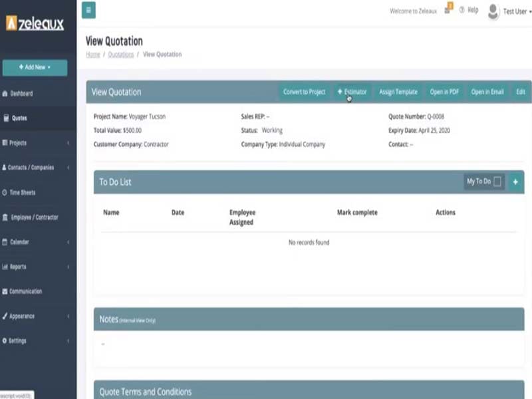Screen dimensions: 532x399
Task: Click Company Type Individual Company text
Action: coord(283,144)
